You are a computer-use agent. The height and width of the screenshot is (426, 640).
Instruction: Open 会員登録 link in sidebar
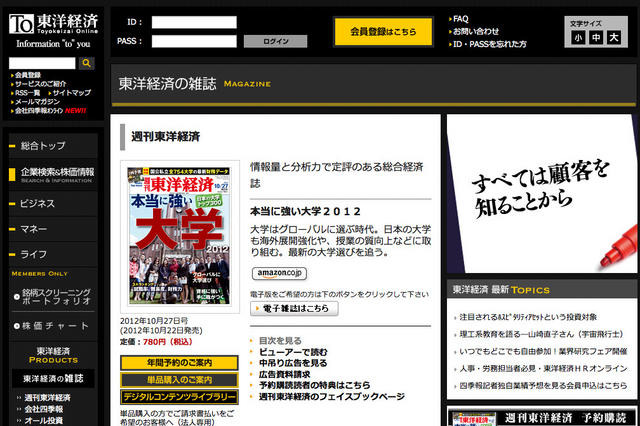28,75
